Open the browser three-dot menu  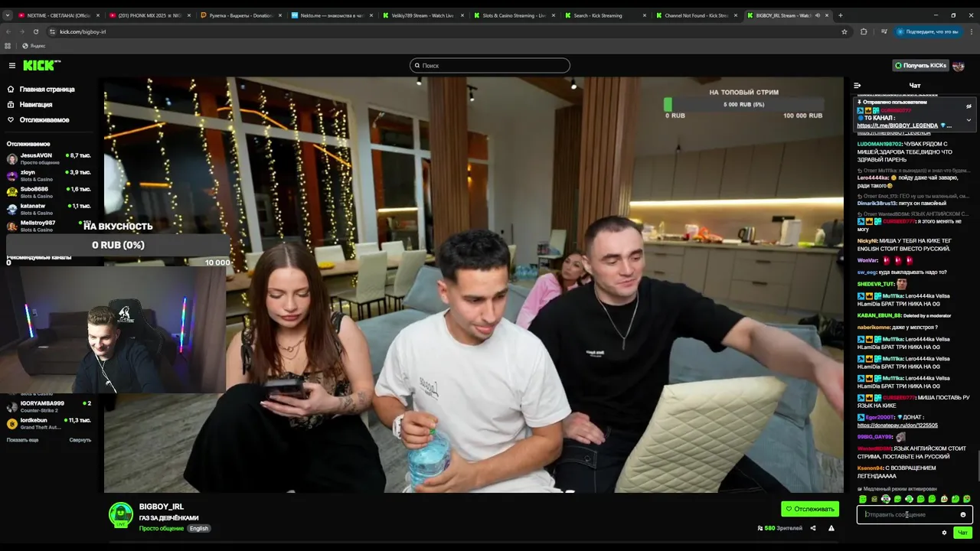pyautogui.click(x=972, y=31)
